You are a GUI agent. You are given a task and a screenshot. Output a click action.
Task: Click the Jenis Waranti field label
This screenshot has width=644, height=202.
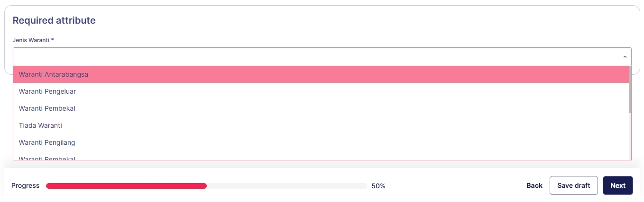pyautogui.click(x=31, y=40)
